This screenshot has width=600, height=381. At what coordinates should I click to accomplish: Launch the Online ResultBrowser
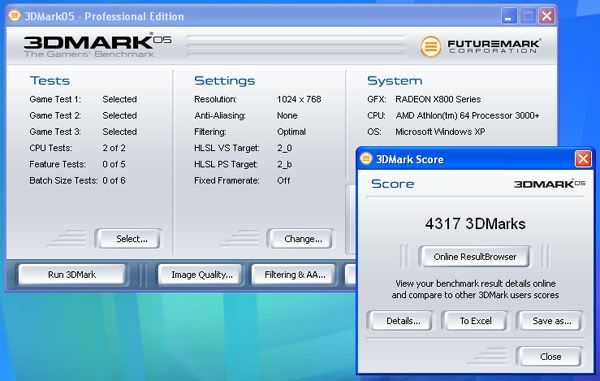click(474, 257)
